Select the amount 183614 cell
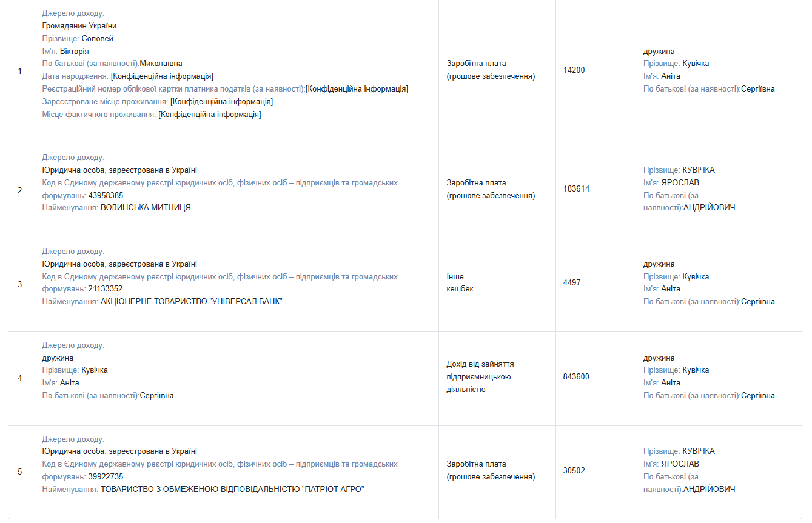812x523 pixels. click(x=576, y=189)
